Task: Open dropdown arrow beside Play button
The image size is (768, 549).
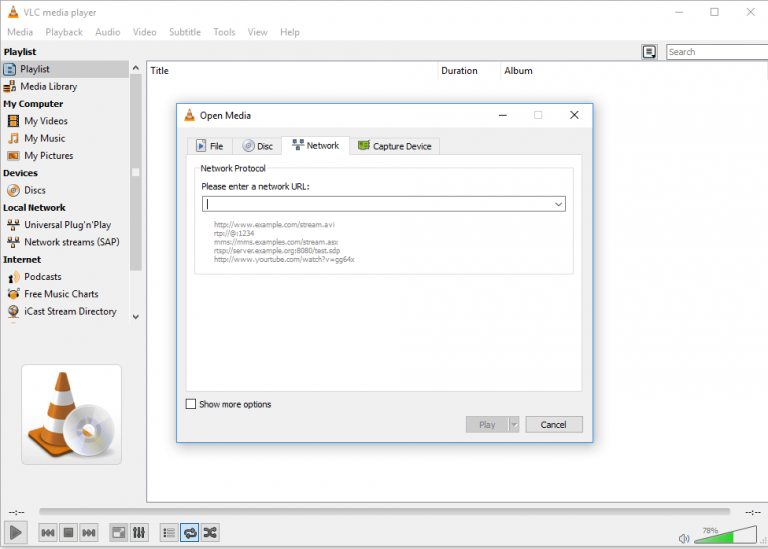Action: tap(514, 424)
